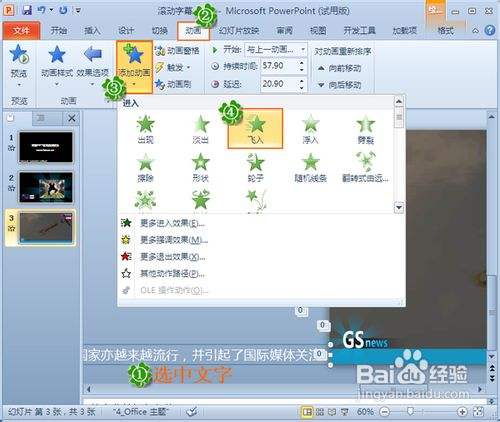Switch to the 开始 ribbon tab

click(59, 31)
